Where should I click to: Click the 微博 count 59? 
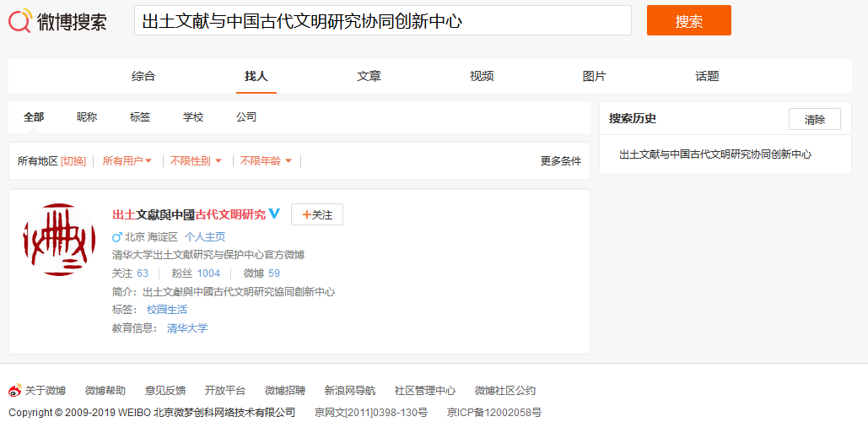274,273
